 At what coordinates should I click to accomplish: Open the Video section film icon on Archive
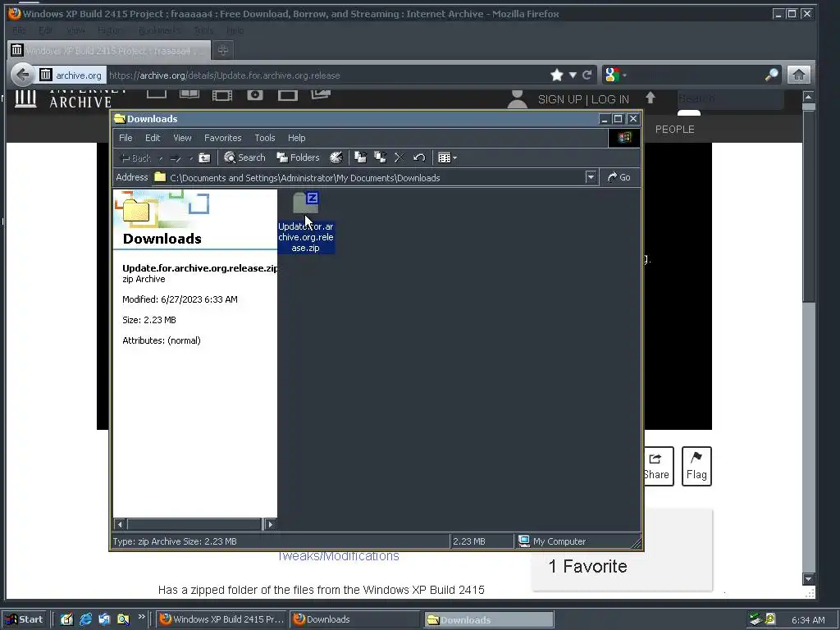(x=221, y=95)
